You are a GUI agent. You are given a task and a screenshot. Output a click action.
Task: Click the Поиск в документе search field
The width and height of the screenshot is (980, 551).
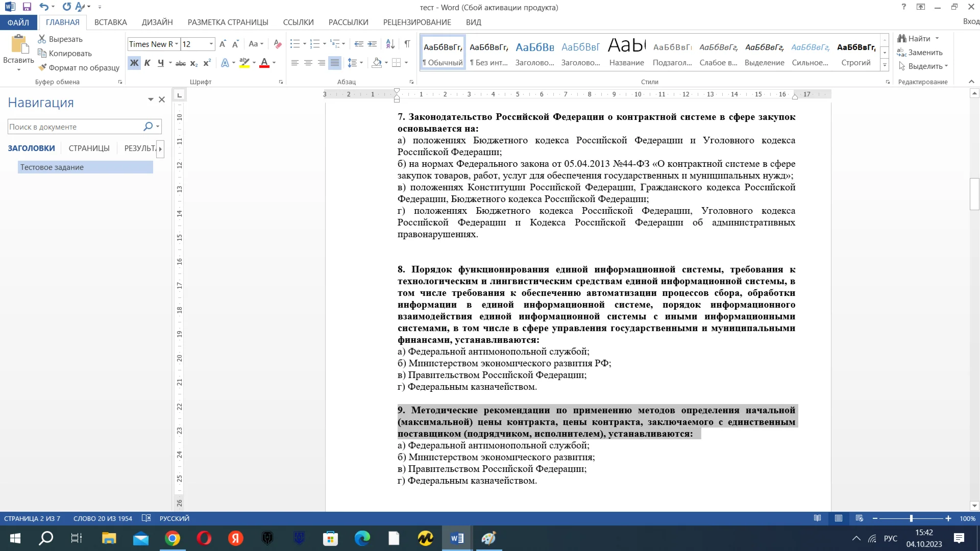coord(75,127)
